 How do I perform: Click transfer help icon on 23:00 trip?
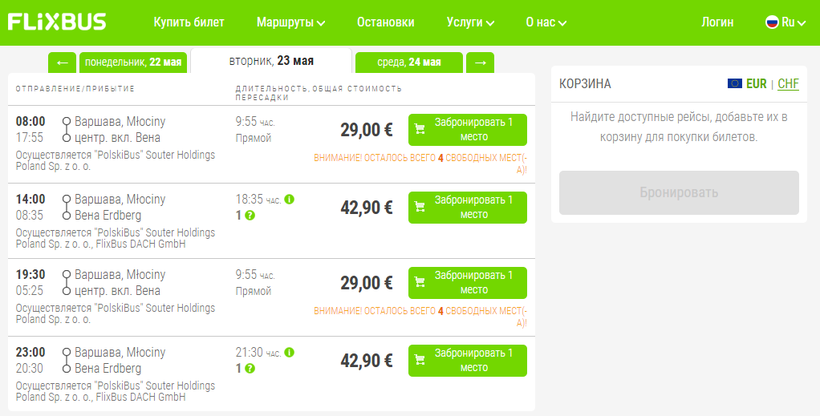click(250, 368)
